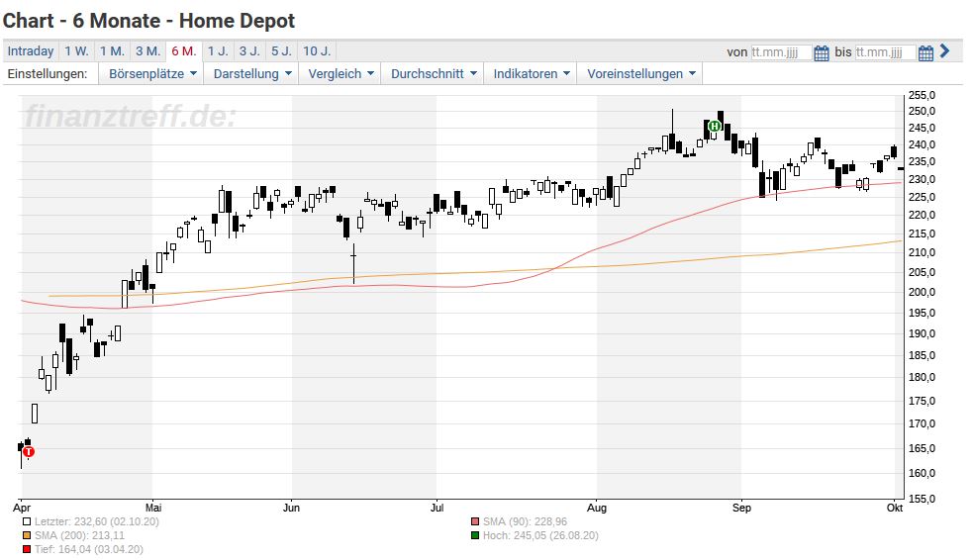Open the Darstellung dropdown menu
The image size is (972, 560).
coord(251,74)
